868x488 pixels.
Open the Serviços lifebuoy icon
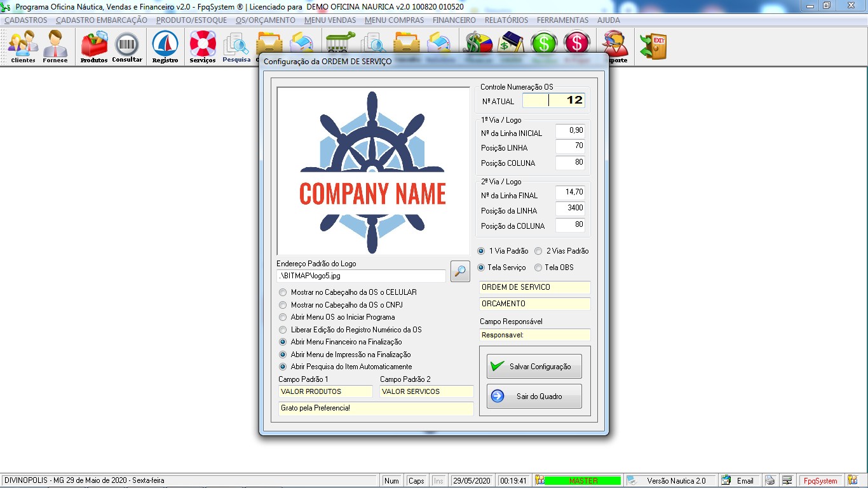point(203,47)
